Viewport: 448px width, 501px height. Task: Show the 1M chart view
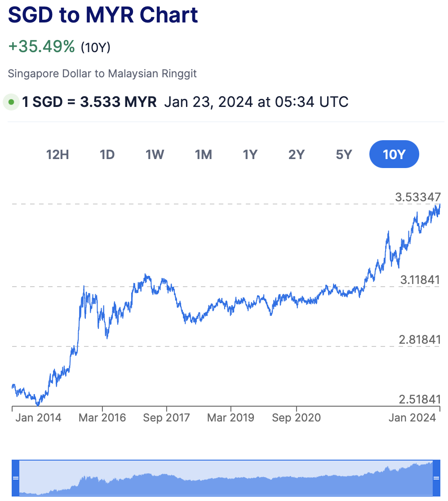(203, 155)
